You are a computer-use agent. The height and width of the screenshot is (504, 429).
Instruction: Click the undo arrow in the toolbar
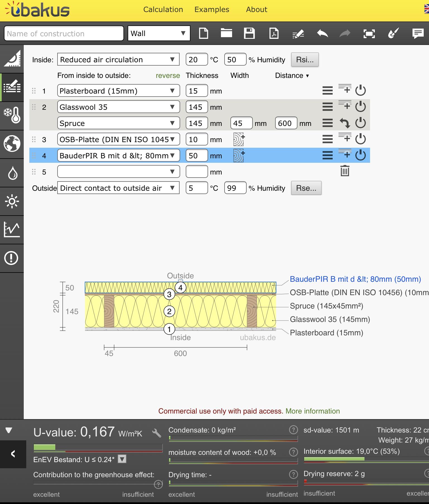tap(323, 34)
